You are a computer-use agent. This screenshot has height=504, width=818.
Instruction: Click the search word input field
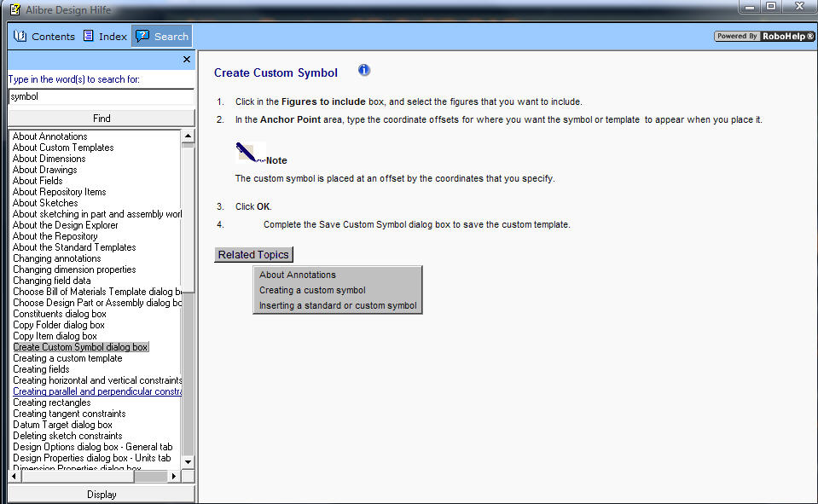pos(102,96)
